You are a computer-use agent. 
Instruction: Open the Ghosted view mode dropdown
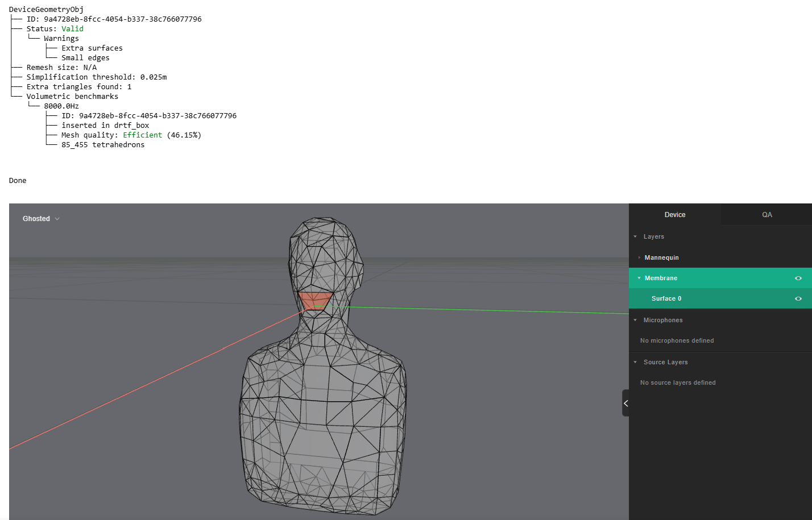(41, 219)
